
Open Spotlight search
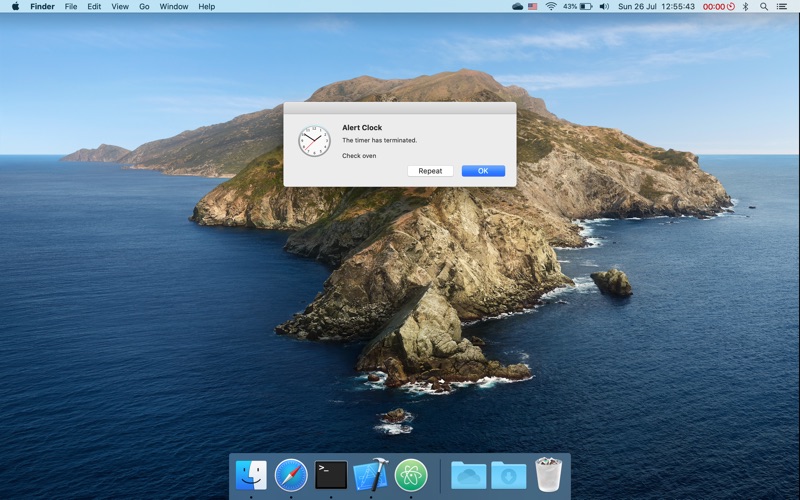(x=764, y=7)
